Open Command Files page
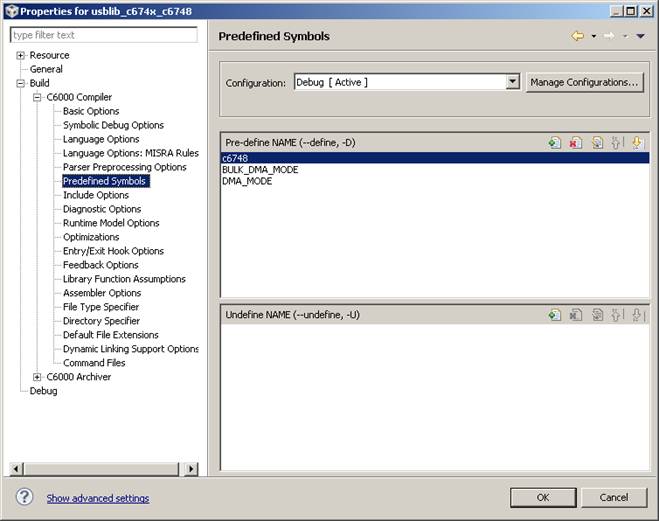Image resolution: width=659 pixels, height=521 pixels. (94, 363)
